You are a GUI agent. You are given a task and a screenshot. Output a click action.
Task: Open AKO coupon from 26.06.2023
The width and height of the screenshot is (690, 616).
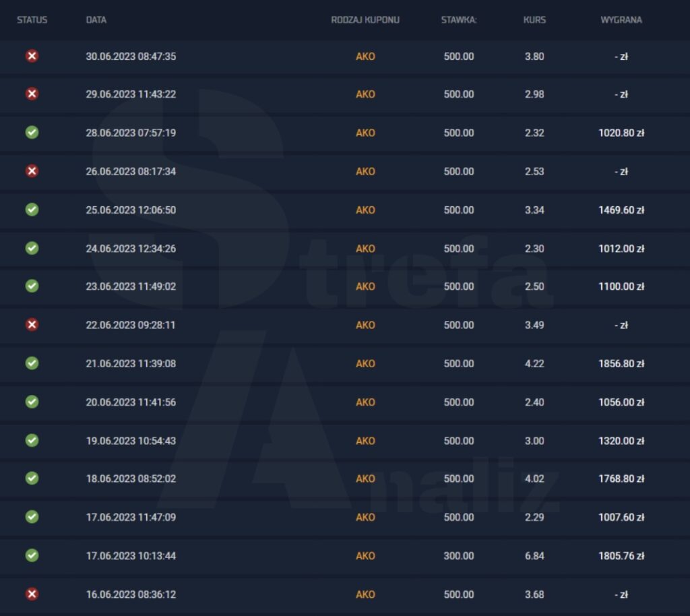click(365, 171)
